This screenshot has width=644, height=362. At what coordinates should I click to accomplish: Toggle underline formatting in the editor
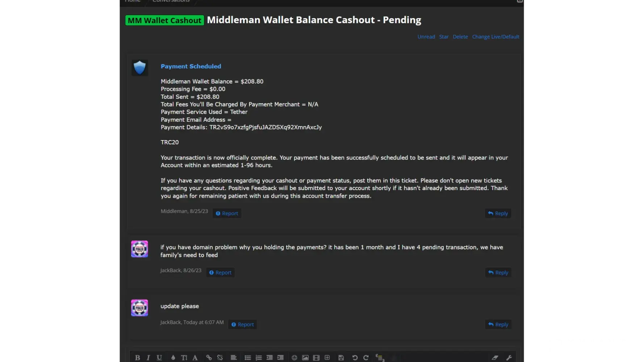(x=159, y=358)
